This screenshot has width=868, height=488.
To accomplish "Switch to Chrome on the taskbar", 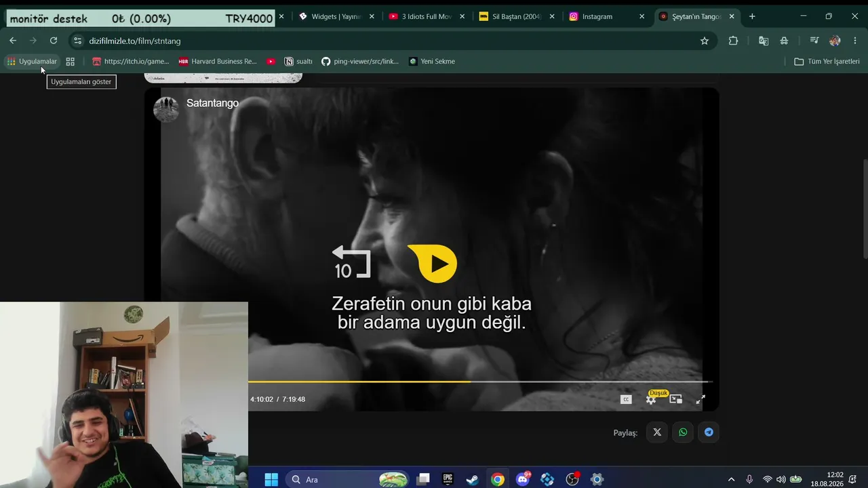I will [498, 479].
